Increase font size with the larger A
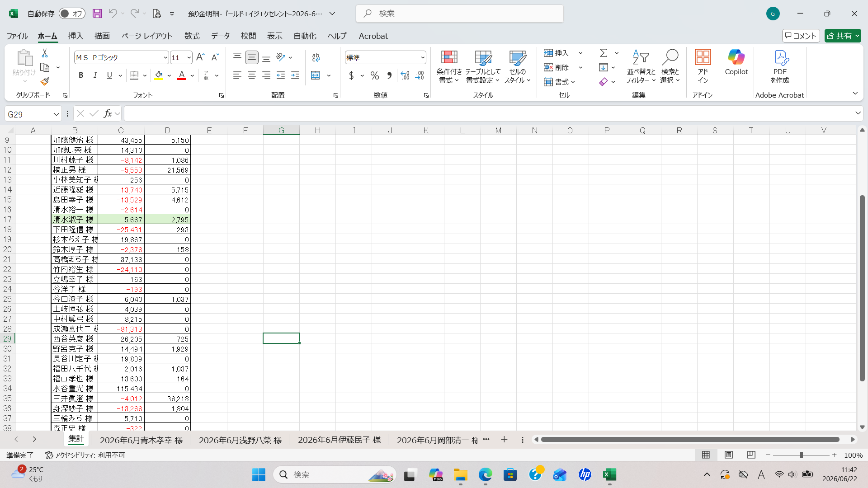The height and width of the screenshot is (488, 868). pos(201,57)
